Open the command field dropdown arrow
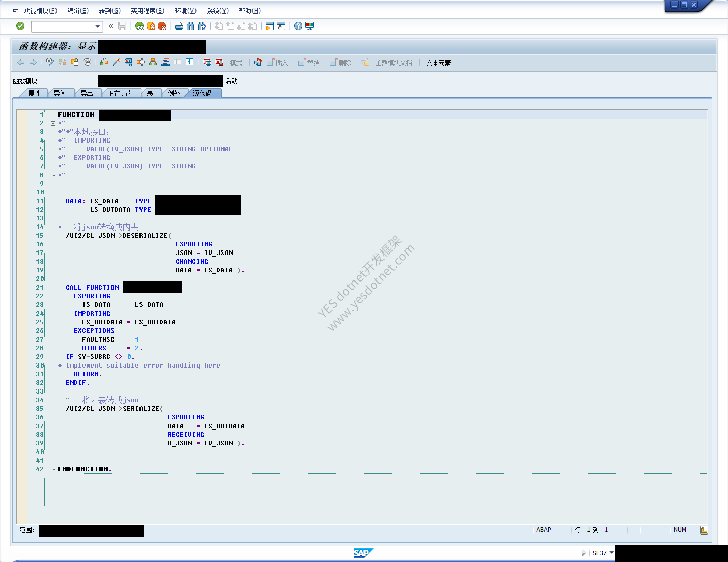Screen dimensions: 728x562 [x=98, y=26]
